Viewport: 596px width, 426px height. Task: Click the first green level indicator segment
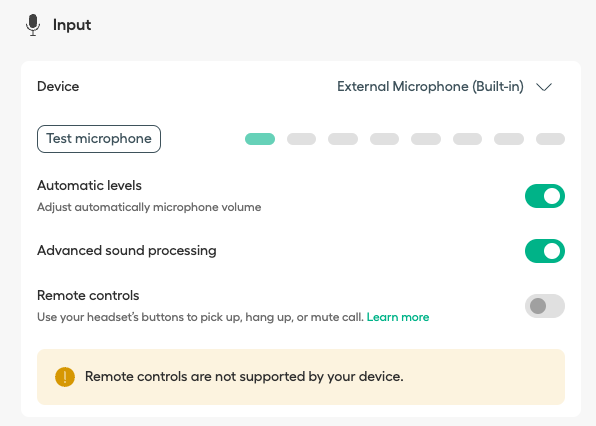click(260, 139)
